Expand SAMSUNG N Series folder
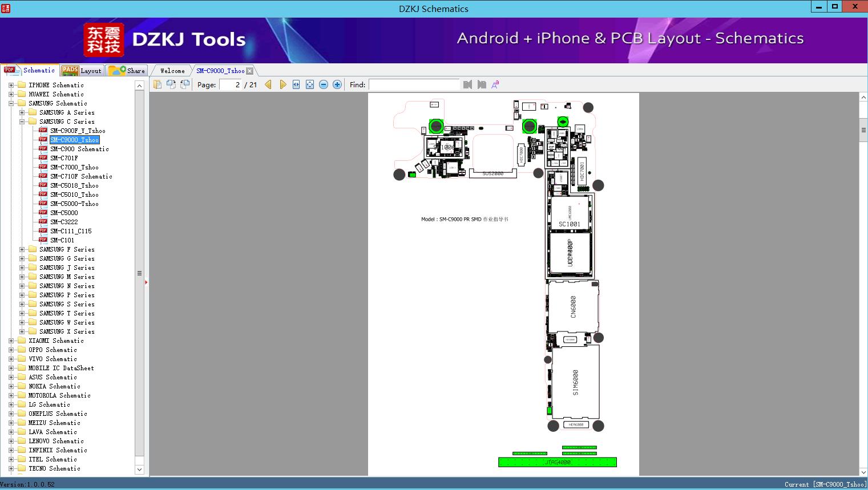Image resolution: width=868 pixels, height=490 pixels. (22, 286)
